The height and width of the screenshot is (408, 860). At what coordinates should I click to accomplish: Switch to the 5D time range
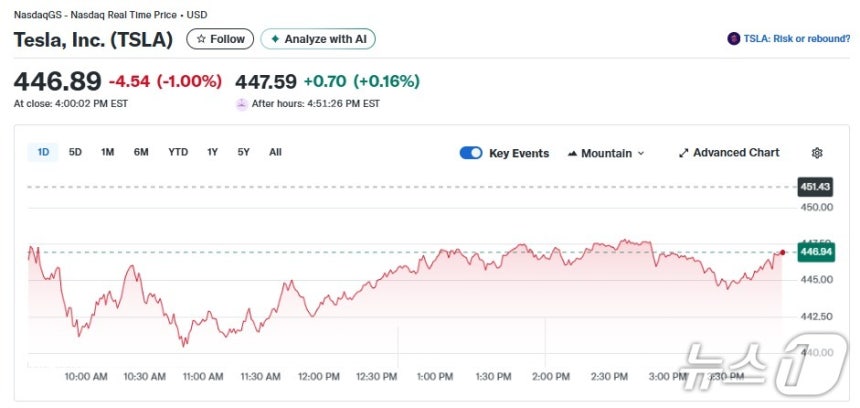point(75,152)
